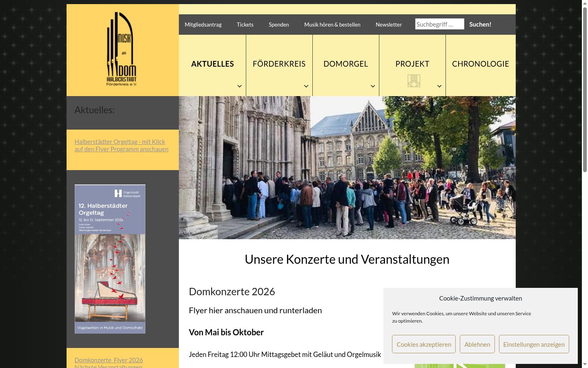Click the scrollbar up arrow
This screenshot has width=588, height=368.
pos(585,3)
